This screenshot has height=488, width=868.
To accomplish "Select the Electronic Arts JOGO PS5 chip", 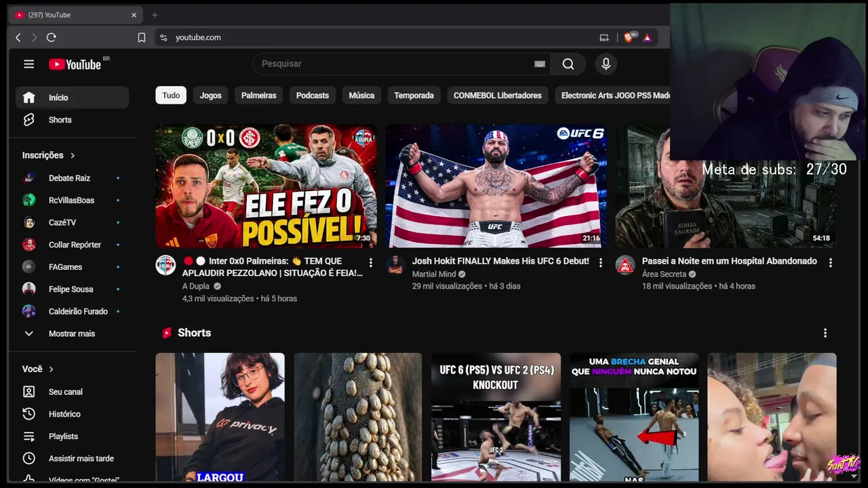I will (612, 96).
